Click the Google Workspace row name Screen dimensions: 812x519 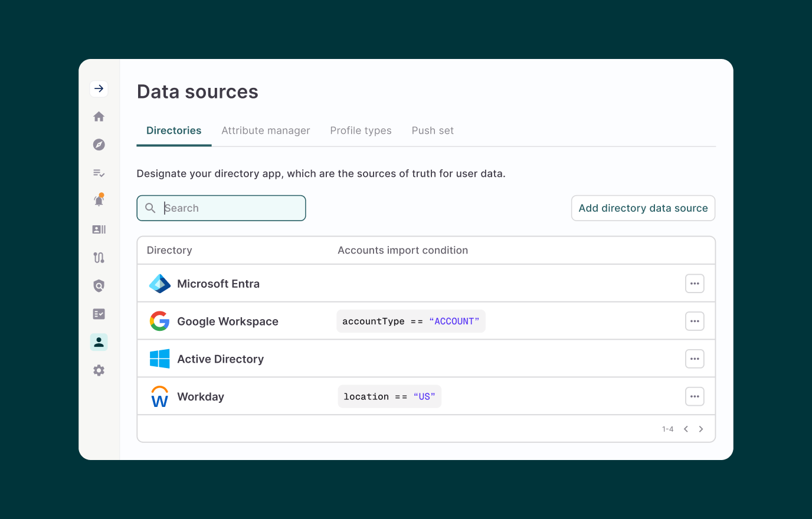click(228, 321)
